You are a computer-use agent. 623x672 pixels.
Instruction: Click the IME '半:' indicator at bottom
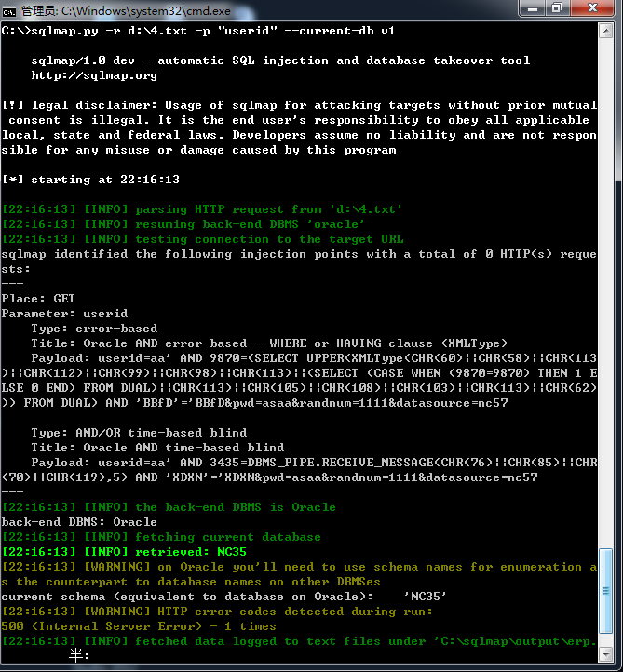pos(80,655)
